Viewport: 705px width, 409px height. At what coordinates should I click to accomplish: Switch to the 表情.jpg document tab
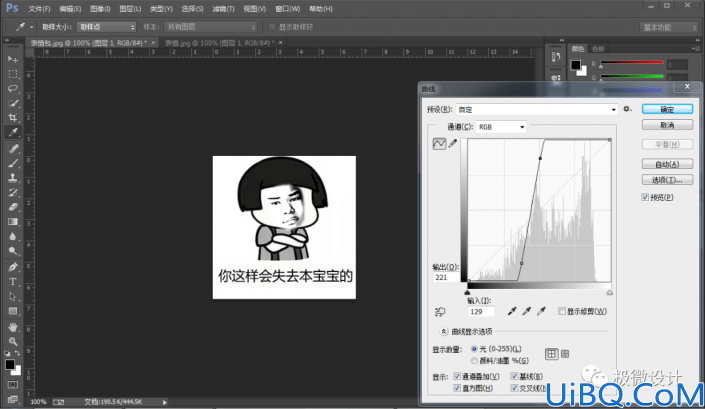click(x=220, y=43)
